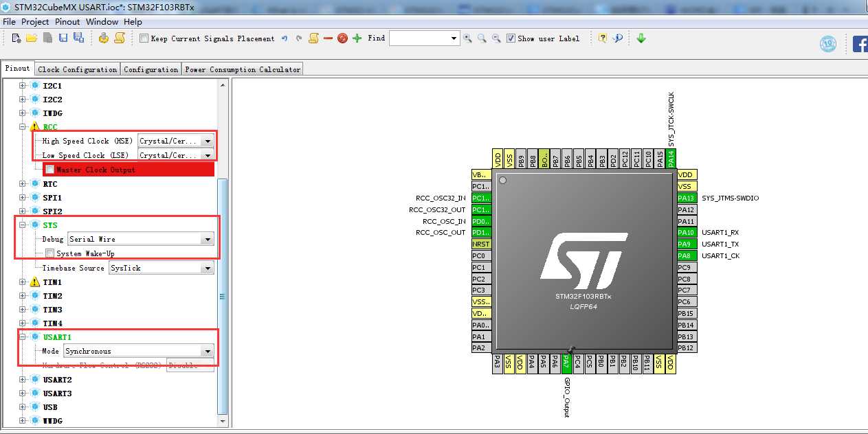Click the PA14 pin at chip top
Screen dimensions: 868x434
(671, 158)
